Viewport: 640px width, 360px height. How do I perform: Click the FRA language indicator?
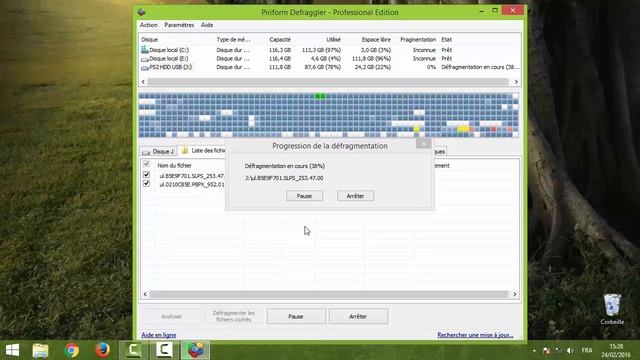[587, 350]
